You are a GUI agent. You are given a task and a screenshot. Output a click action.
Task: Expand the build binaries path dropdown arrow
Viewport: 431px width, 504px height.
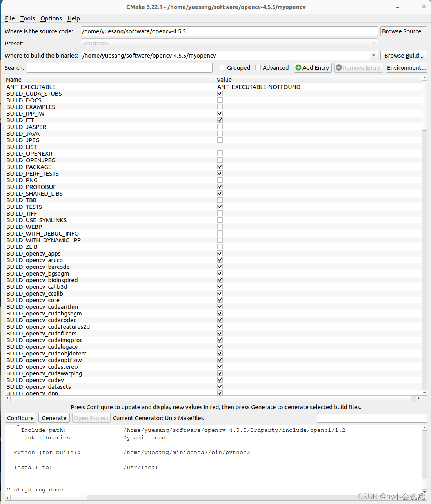coord(373,55)
